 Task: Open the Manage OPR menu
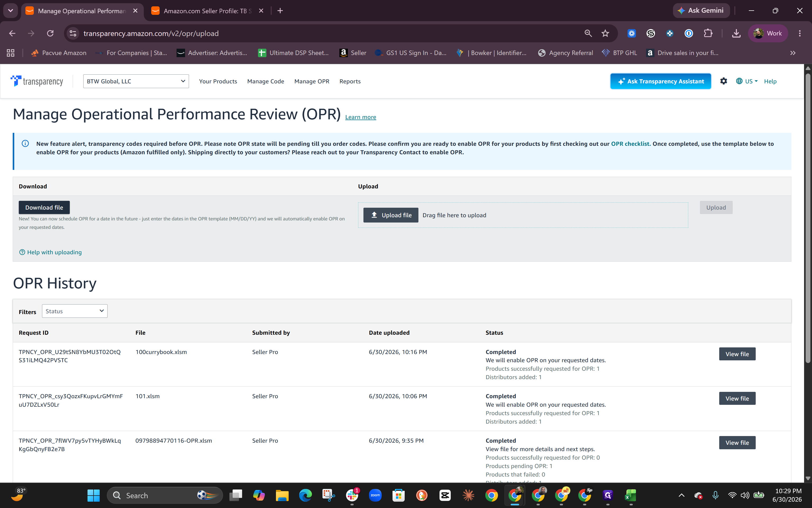click(311, 81)
